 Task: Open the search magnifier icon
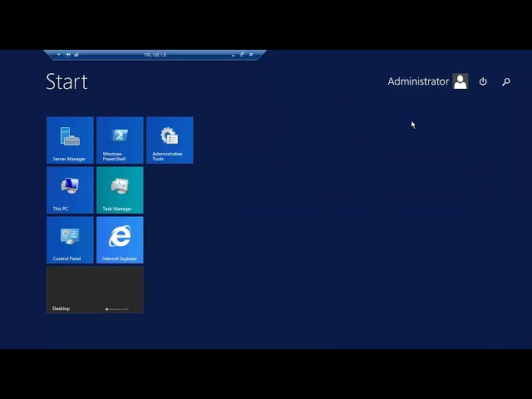click(506, 81)
